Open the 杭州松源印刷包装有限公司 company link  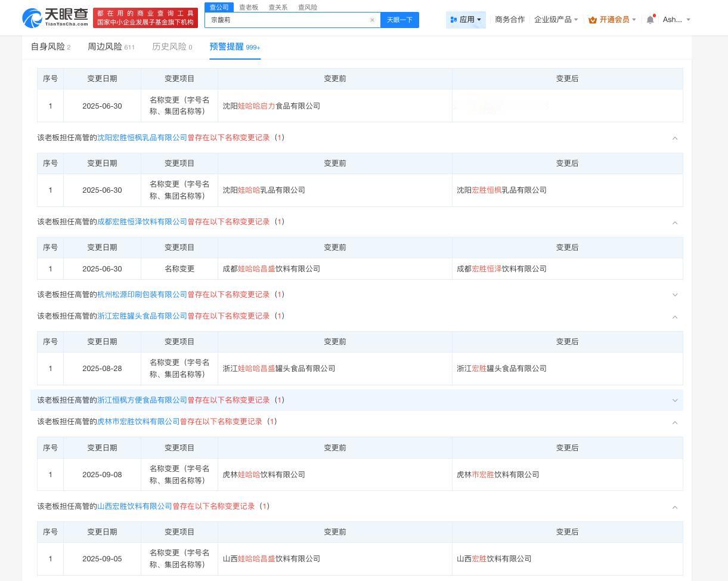(x=142, y=295)
